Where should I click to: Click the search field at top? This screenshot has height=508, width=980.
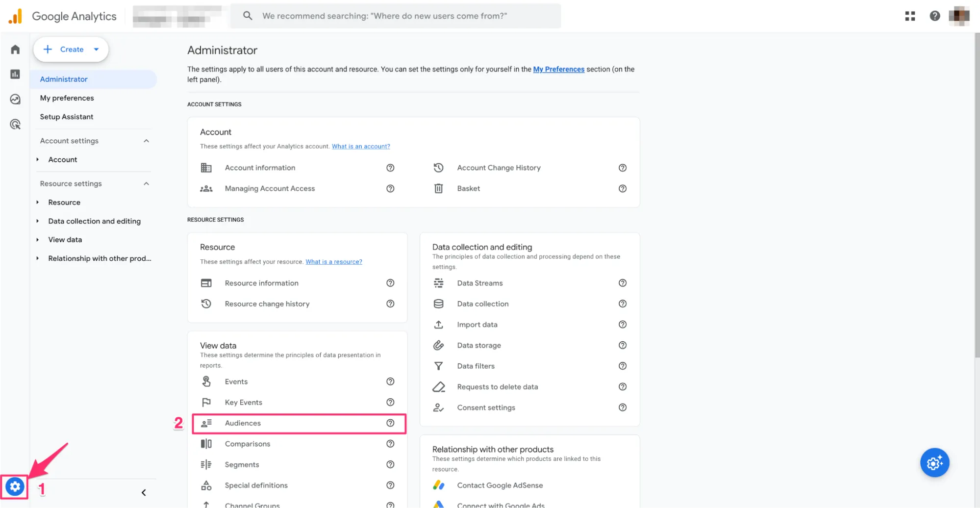(395, 16)
